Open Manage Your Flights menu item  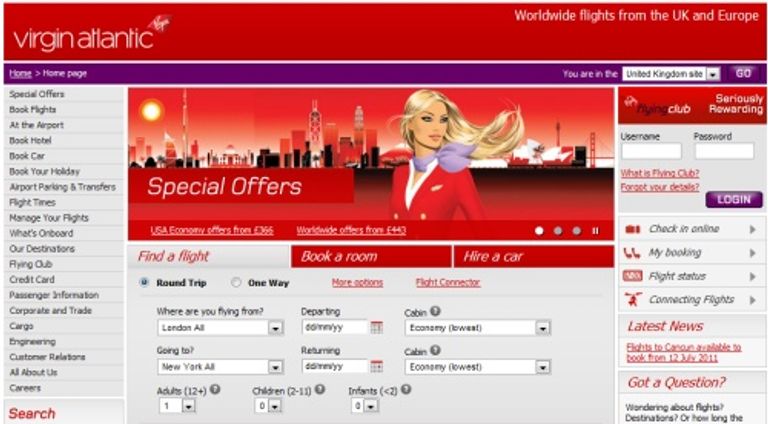pyautogui.click(x=64, y=218)
